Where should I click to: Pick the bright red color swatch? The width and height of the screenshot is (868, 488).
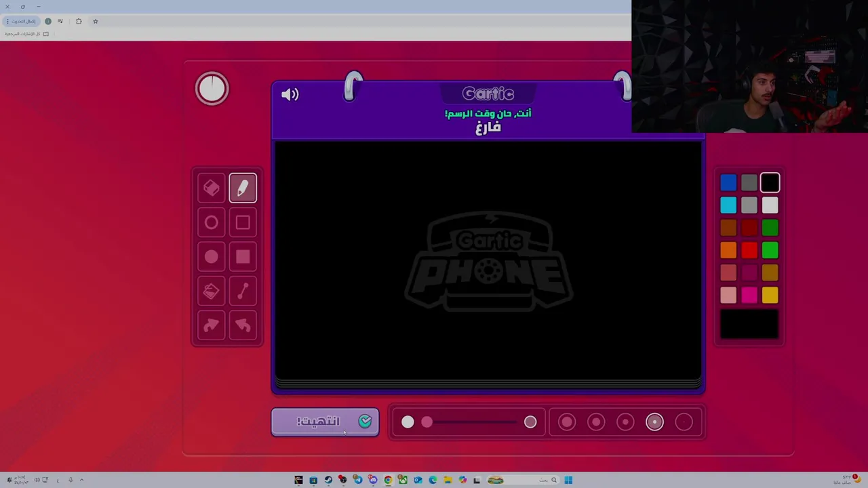(x=749, y=250)
